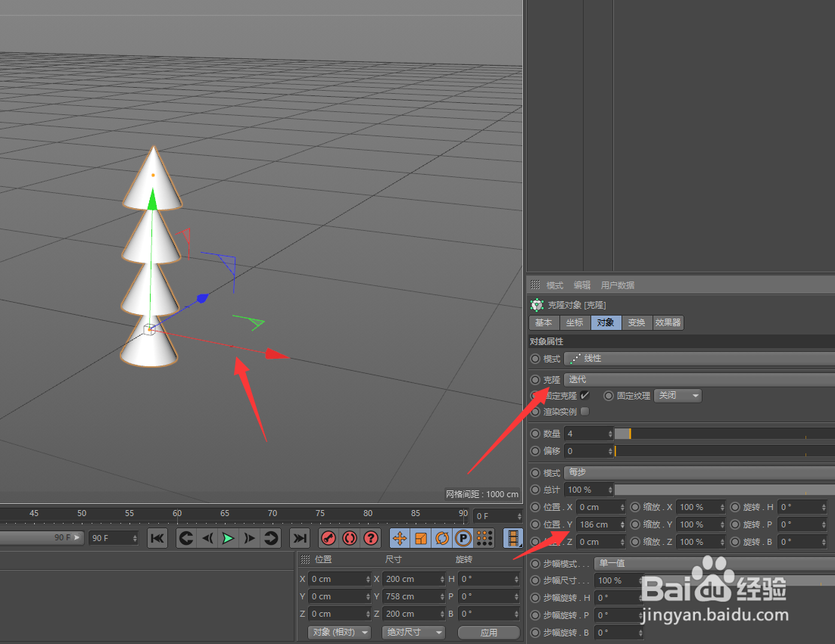This screenshot has width=835, height=644.
Task: Click the cloner object icon
Action: pyautogui.click(x=537, y=305)
